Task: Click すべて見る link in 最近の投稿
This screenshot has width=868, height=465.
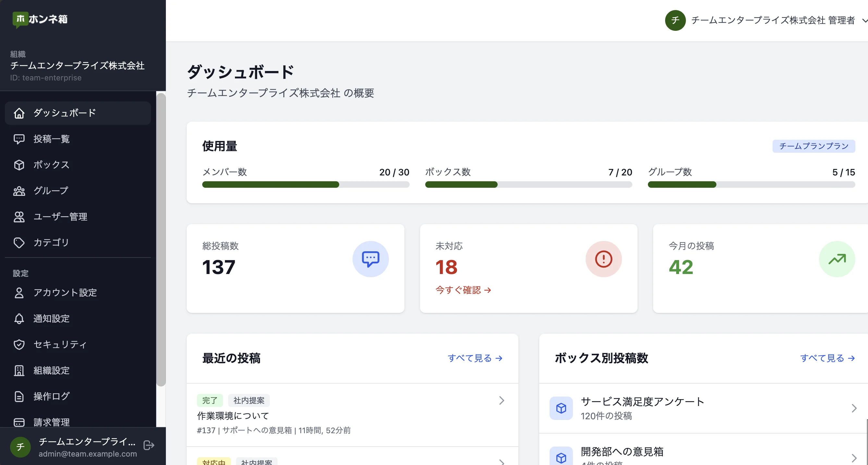Action: pyautogui.click(x=475, y=358)
